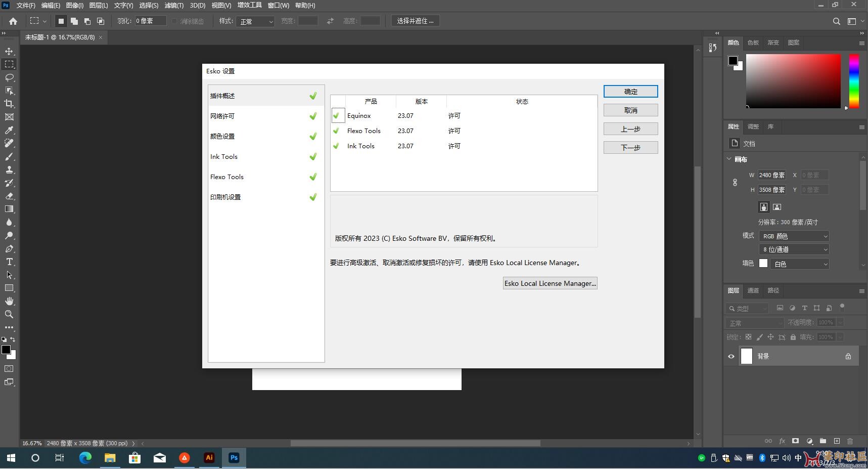The image size is (868, 469).
Task: Select the Move tool
Action: (x=9, y=51)
